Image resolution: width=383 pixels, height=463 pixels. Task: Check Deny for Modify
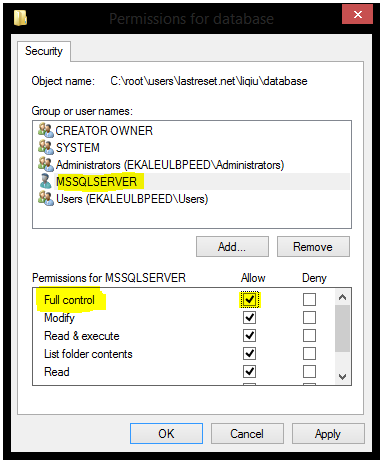tap(309, 318)
